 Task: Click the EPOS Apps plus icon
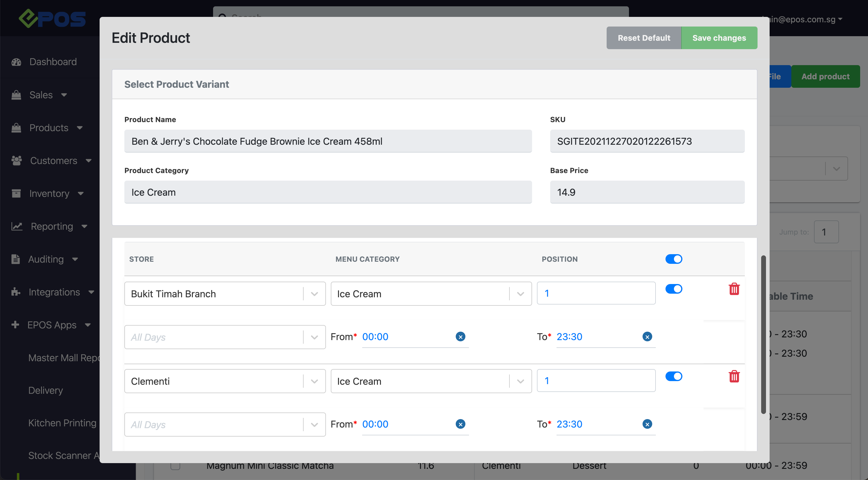click(x=15, y=325)
